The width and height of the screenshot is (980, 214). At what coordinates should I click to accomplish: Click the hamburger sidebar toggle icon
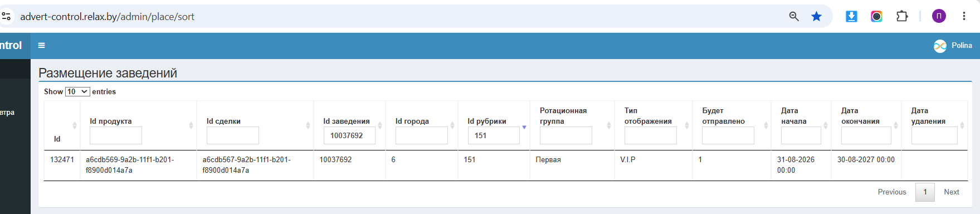coord(41,46)
